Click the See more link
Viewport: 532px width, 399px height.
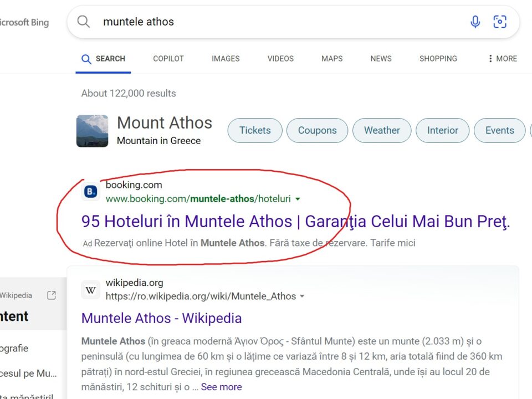[x=221, y=387]
